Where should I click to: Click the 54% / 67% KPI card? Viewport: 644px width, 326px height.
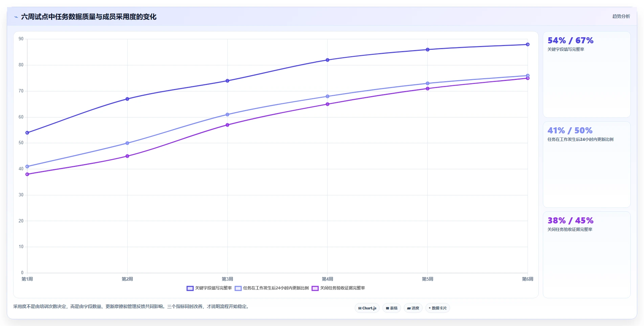(586, 74)
